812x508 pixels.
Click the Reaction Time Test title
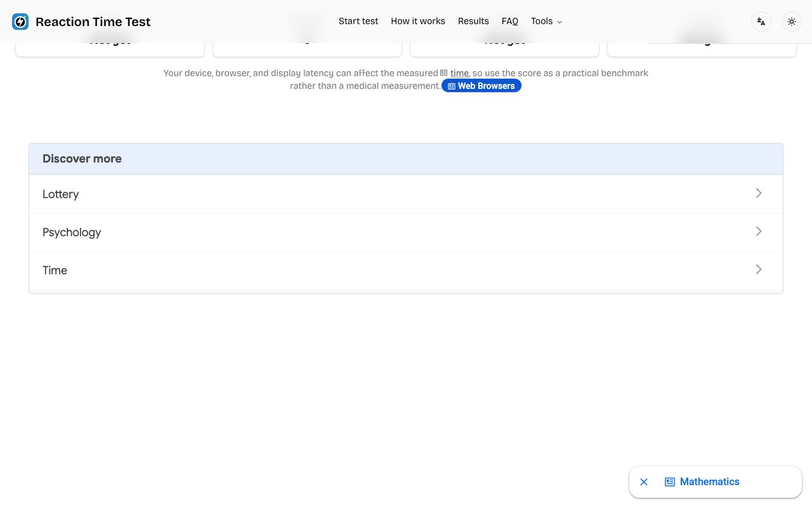click(x=93, y=22)
